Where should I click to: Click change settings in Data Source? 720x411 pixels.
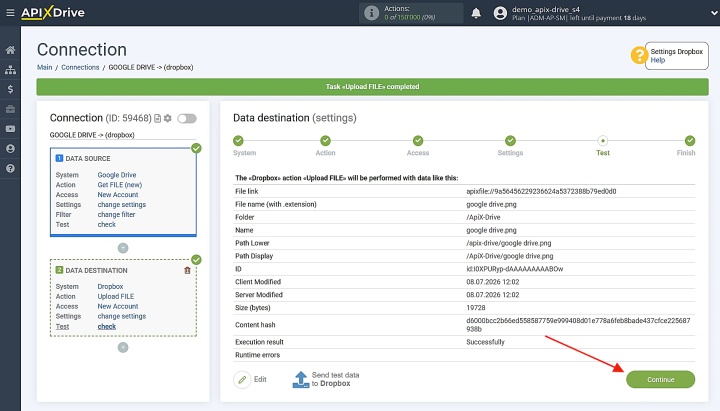(122, 205)
